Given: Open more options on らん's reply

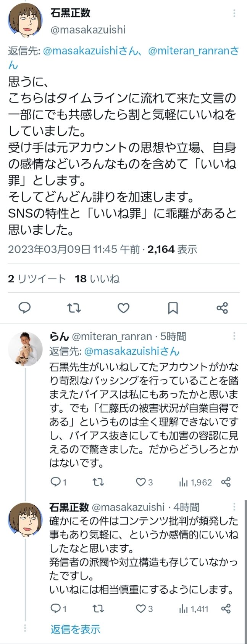Looking at the screenshot, I should [x=234, y=336].
